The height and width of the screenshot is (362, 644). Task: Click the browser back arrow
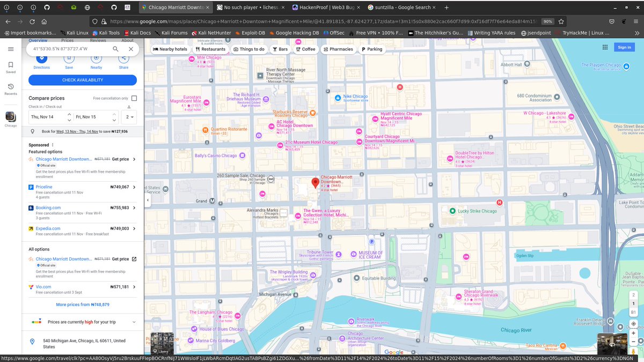point(8,21)
